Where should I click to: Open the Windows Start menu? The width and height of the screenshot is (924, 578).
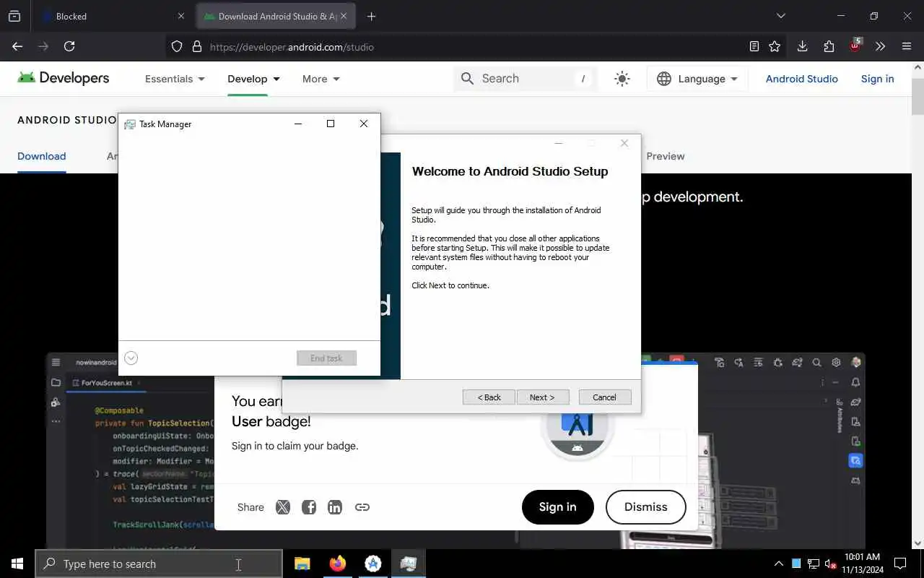coord(17,564)
